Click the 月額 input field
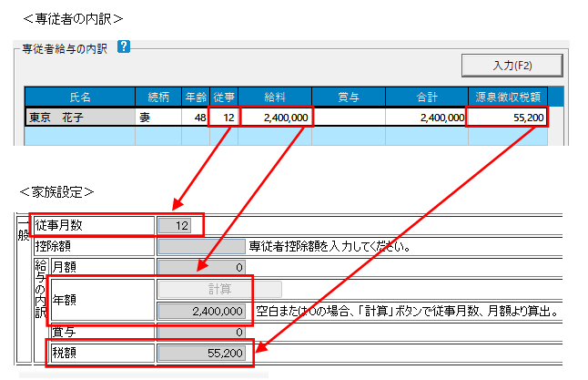The height and width of the screenshot is (380, 588). point(201,267)
